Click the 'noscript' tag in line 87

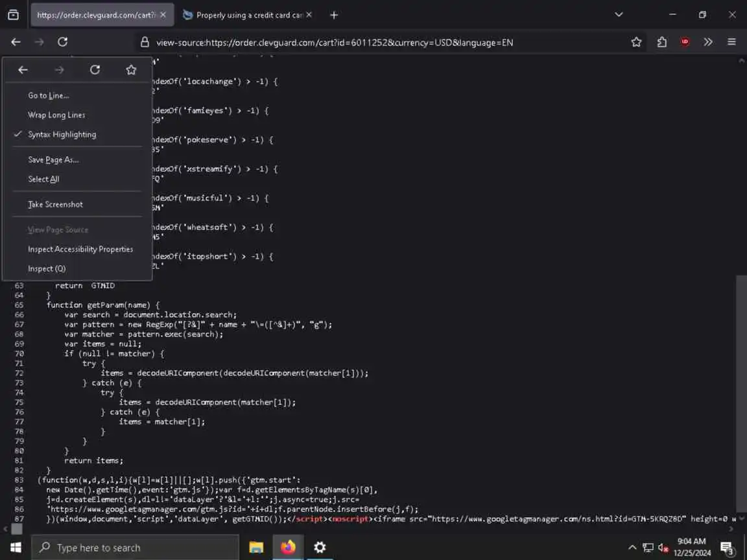pyautogui.click(x=351, y=519)
